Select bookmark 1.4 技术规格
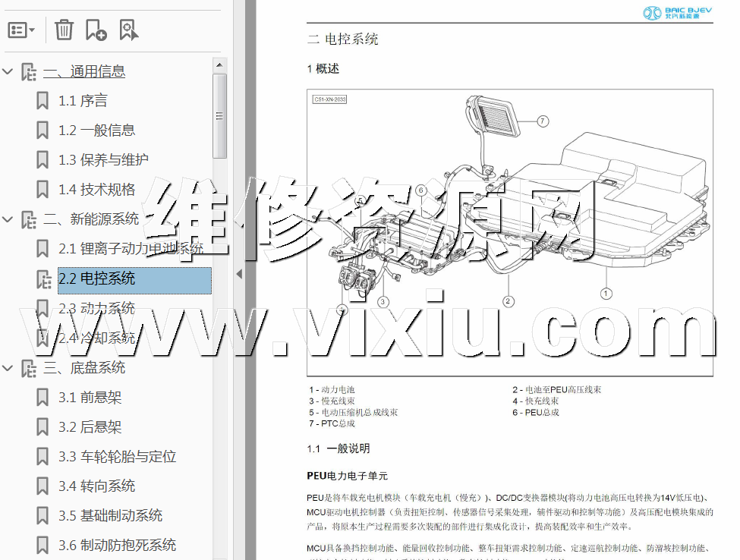Viewport: 740px width, 560px height. click(x=96, y=190)
